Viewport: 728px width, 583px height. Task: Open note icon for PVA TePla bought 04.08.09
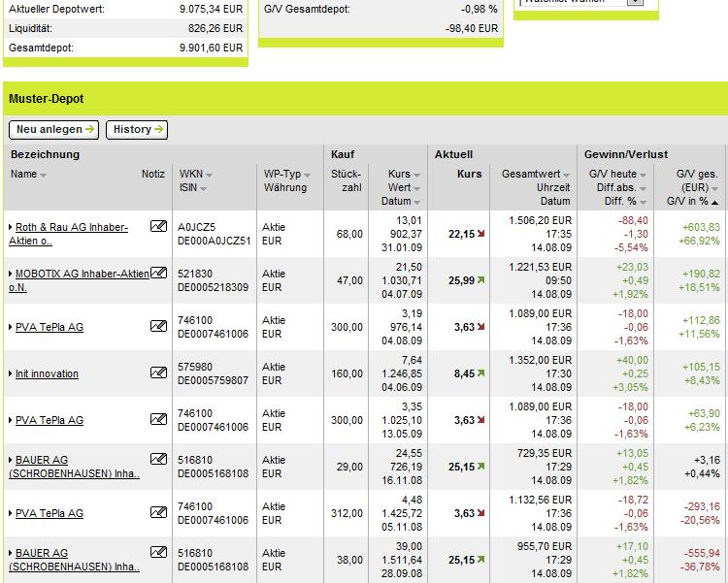click(x=158, y=326)
